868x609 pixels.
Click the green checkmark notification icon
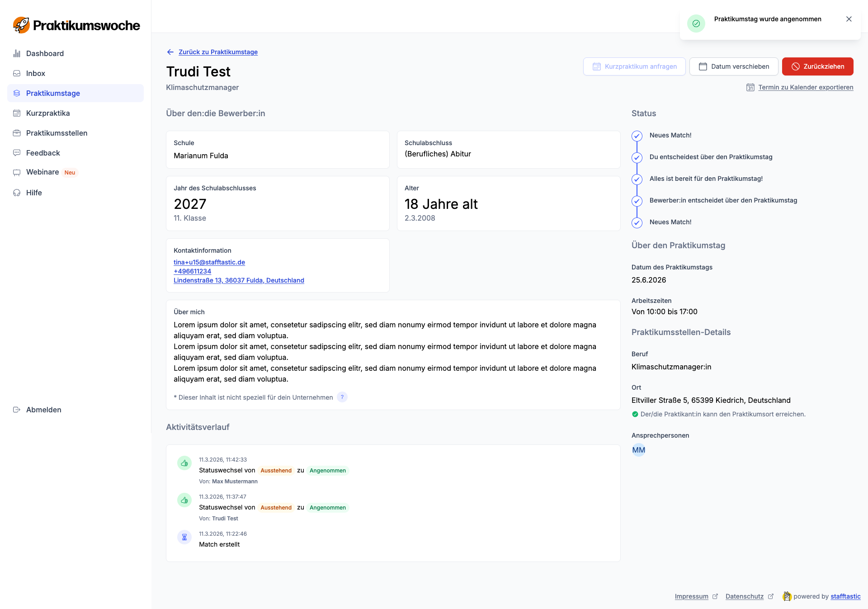point(696,24)
